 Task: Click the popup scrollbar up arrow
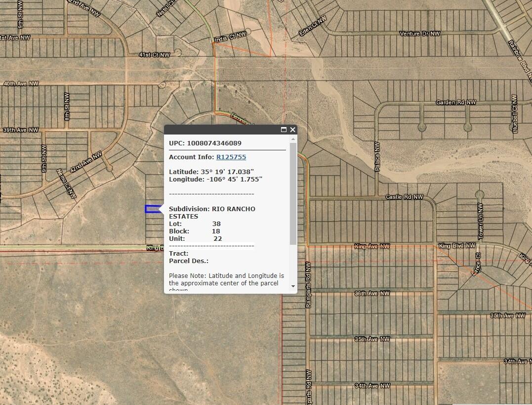[293, 139]
